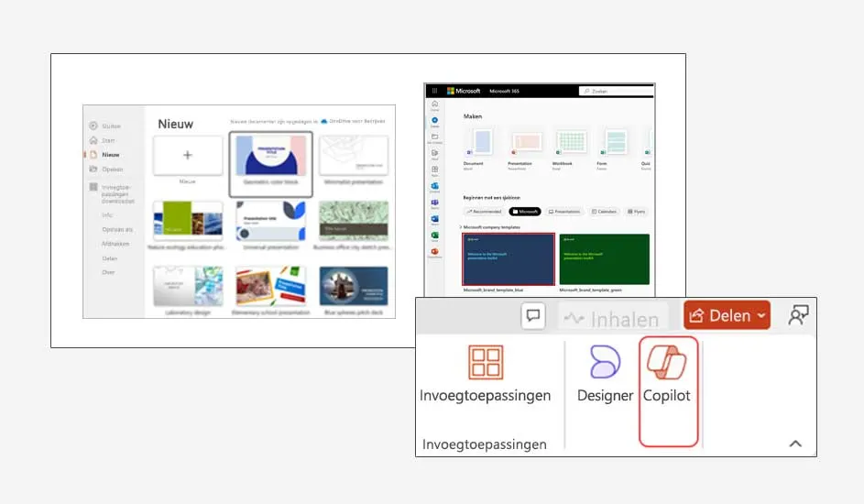The image size is (864, 504).
Task: Select Openen in the backstage menu
Action: pyautogui.click(x=113, y=170)
